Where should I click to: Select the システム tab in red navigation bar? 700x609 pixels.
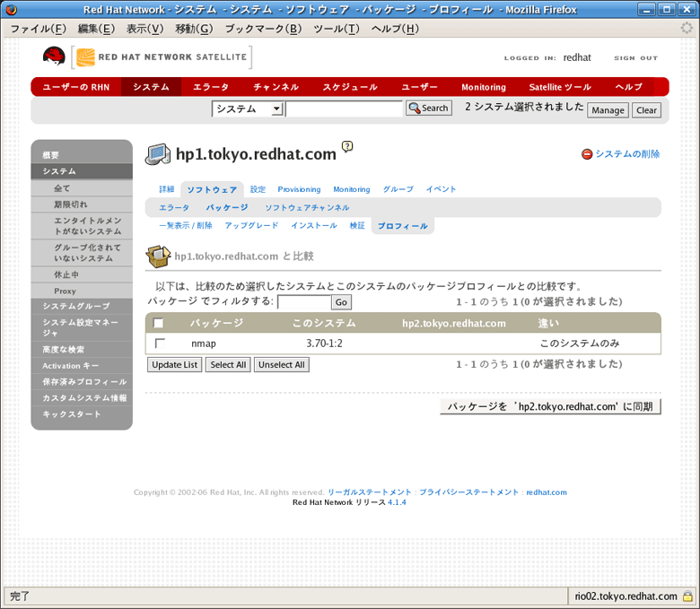151,87
